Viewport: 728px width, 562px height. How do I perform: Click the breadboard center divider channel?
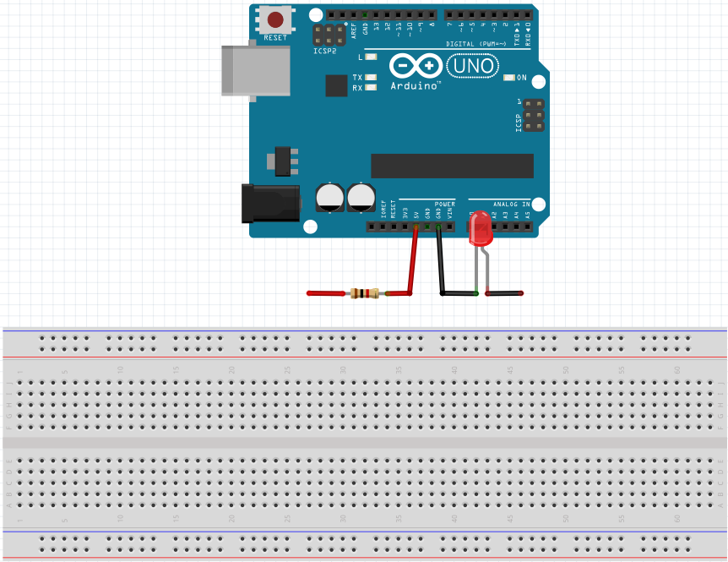[x=363, y=442]
